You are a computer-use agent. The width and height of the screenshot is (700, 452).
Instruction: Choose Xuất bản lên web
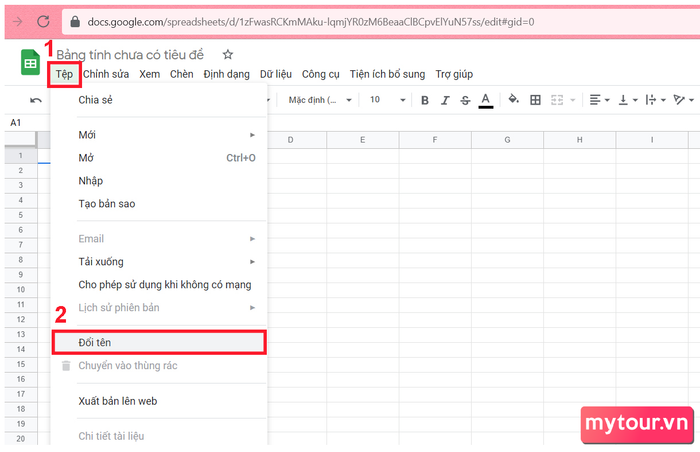159,401
